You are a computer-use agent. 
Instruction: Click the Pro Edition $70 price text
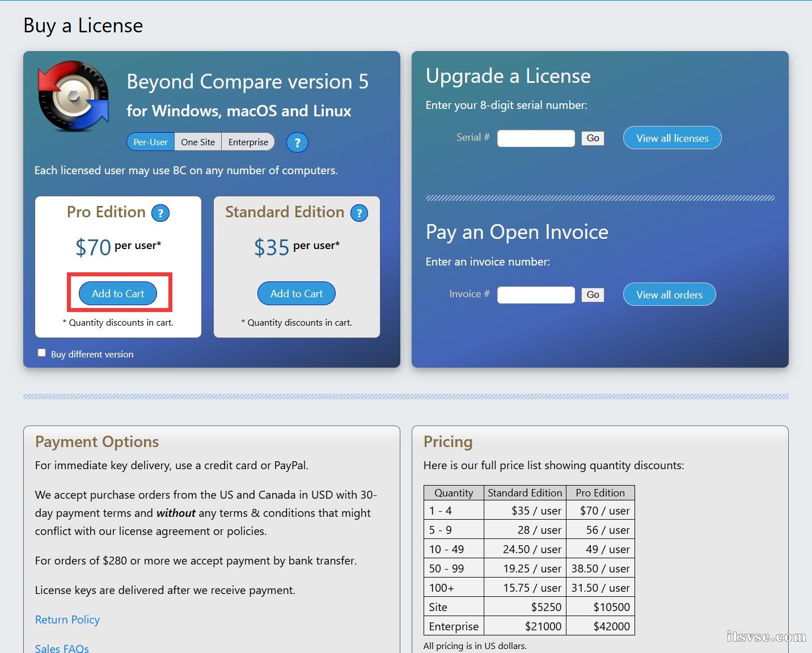click(x=94, y=247)
